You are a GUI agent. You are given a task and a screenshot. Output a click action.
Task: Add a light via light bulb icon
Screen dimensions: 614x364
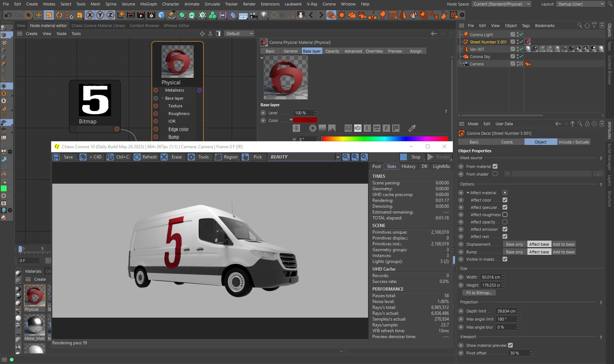pyautogui.click(x=264, y=15)
